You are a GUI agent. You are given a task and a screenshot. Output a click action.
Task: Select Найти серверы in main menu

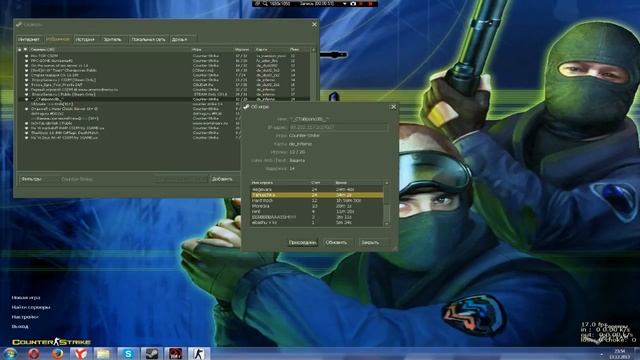click(31, 307)
